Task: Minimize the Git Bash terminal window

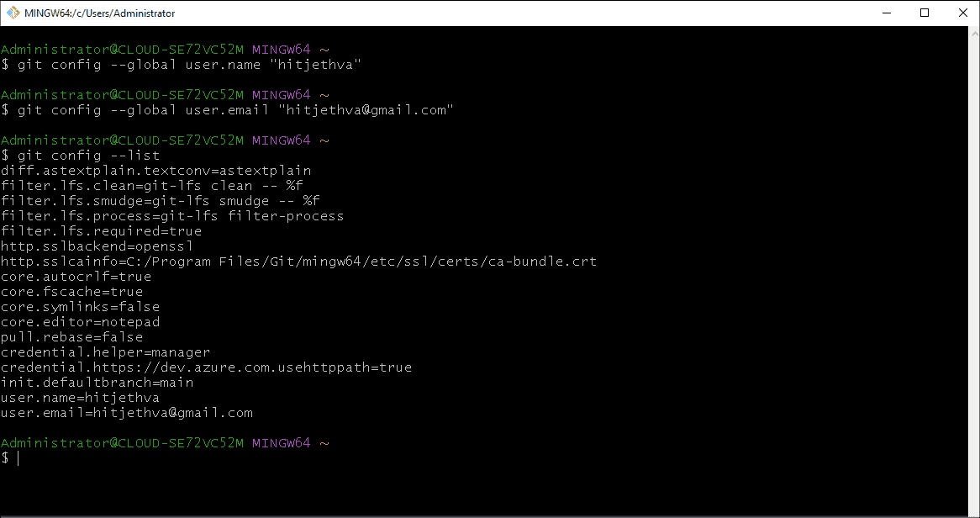Action: tap(886, 13)
